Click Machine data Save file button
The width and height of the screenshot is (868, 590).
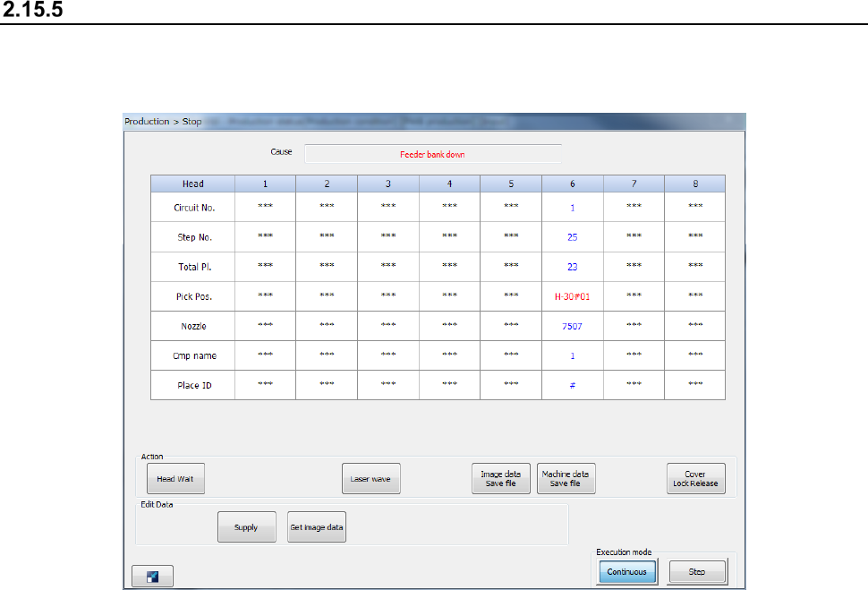[566, 479]
